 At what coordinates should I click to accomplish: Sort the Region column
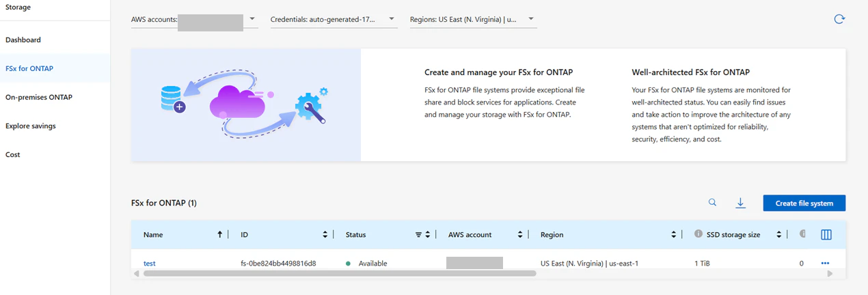pyautogui.click(x=674, y=234)
